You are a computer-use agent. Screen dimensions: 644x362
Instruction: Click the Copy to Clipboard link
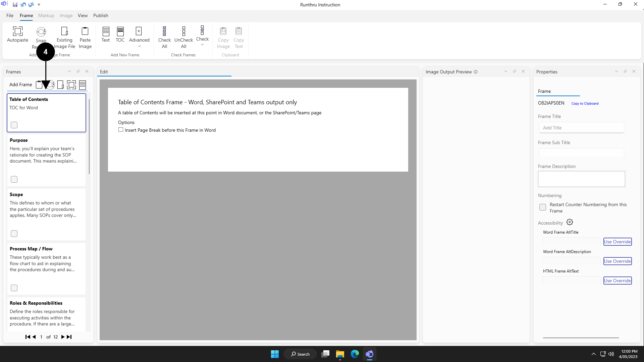tap(585, 104)
